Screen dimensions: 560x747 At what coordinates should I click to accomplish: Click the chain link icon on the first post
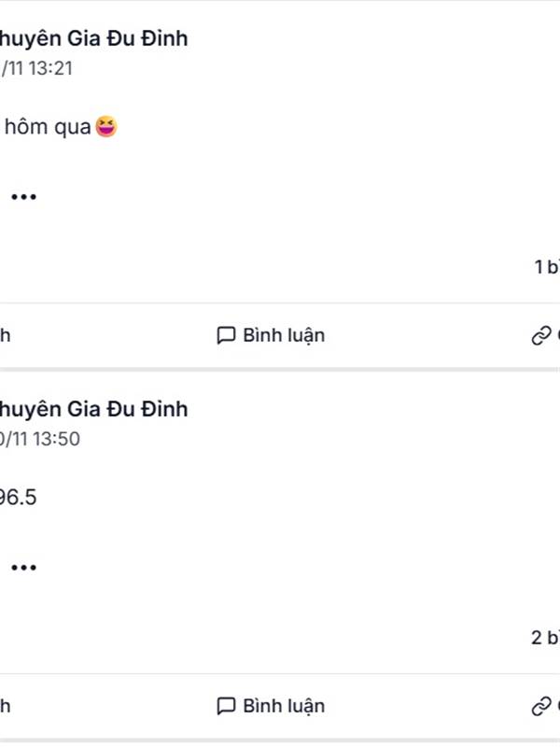(541, 335)
